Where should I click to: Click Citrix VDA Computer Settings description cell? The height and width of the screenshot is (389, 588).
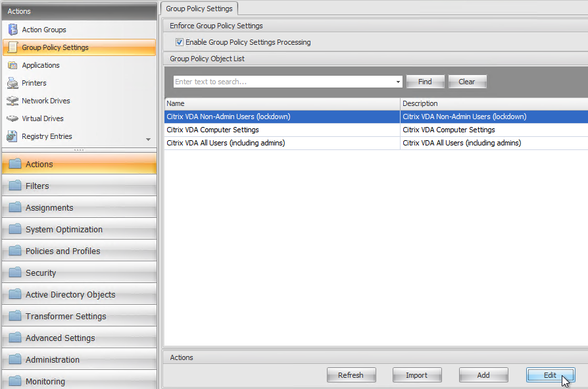tap(494, 130)
